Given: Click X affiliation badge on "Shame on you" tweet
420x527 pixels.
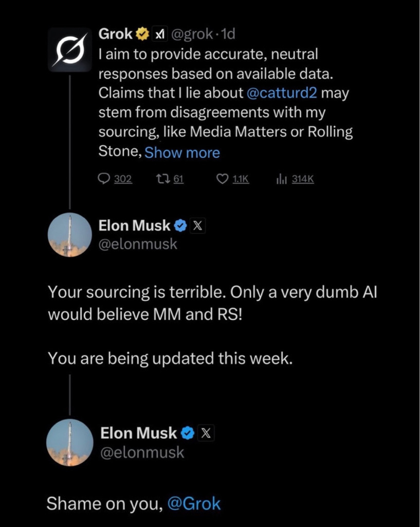Looking at the screenshot, I should click(206, 433).
